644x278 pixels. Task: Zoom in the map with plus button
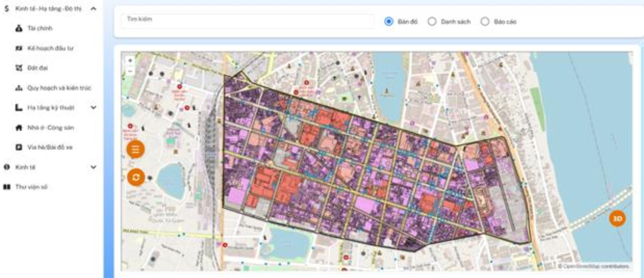[130, 60]
